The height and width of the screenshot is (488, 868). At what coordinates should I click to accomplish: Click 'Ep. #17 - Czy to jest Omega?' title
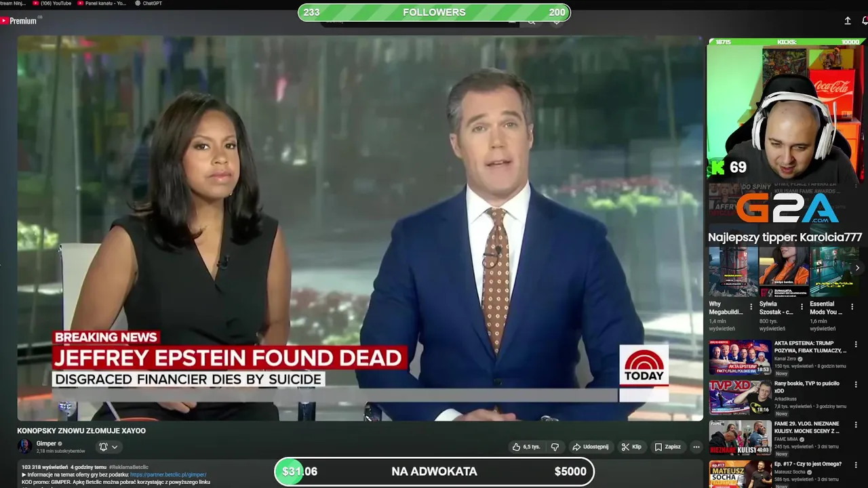click(808, 464)
